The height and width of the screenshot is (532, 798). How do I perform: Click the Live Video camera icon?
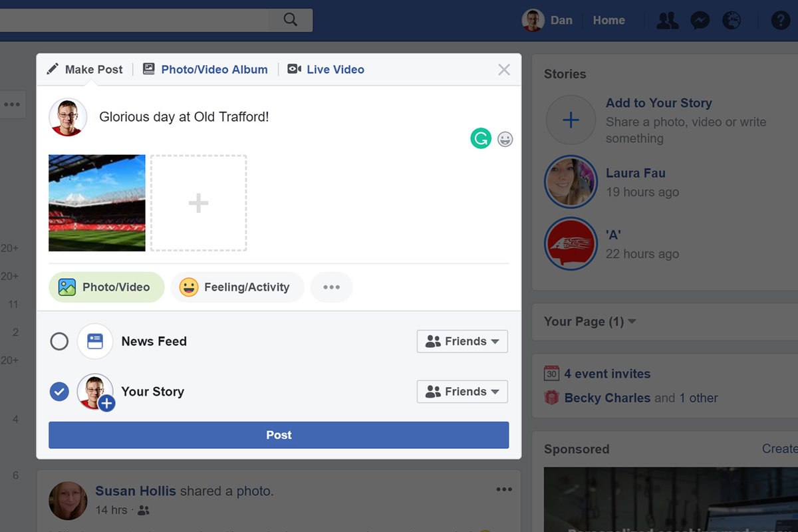click(x=293, y=68)
